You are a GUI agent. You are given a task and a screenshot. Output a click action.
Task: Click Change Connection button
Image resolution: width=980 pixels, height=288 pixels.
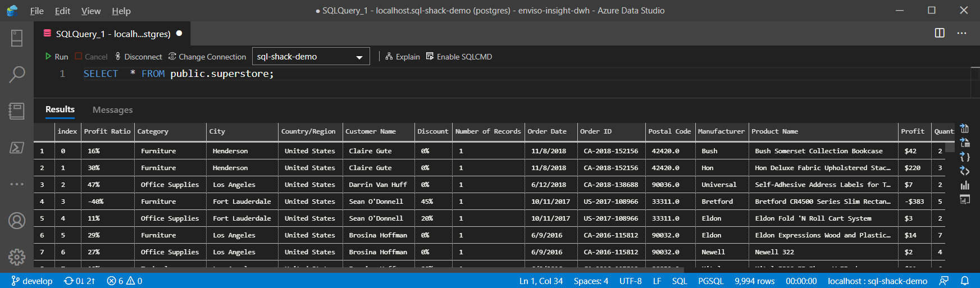tap(207, 57)
